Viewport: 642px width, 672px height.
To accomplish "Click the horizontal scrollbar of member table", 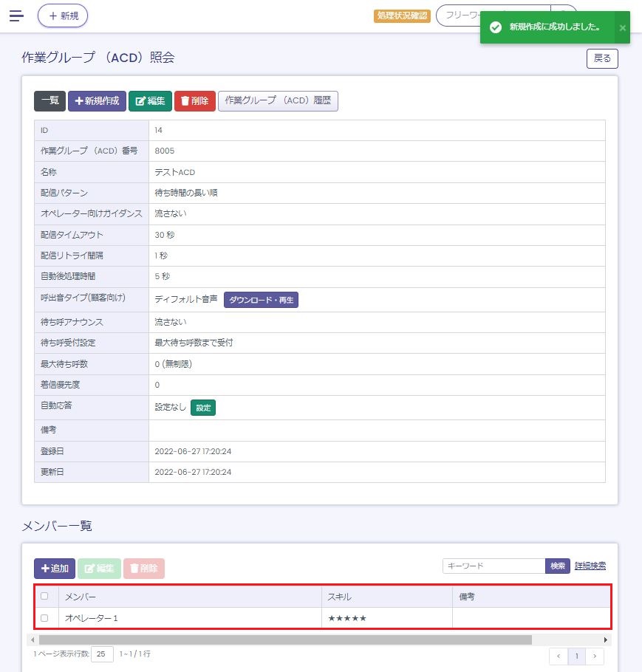I will [284, 640].
